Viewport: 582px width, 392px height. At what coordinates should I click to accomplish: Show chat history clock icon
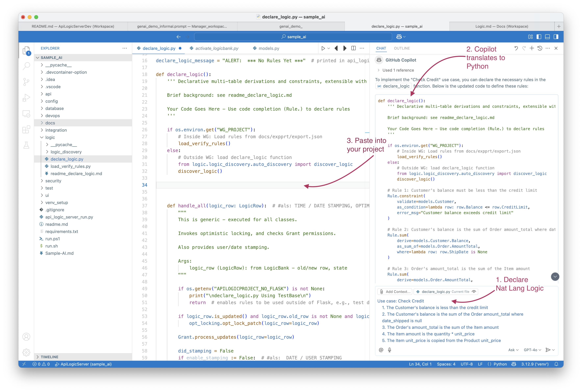click(540, 48)
